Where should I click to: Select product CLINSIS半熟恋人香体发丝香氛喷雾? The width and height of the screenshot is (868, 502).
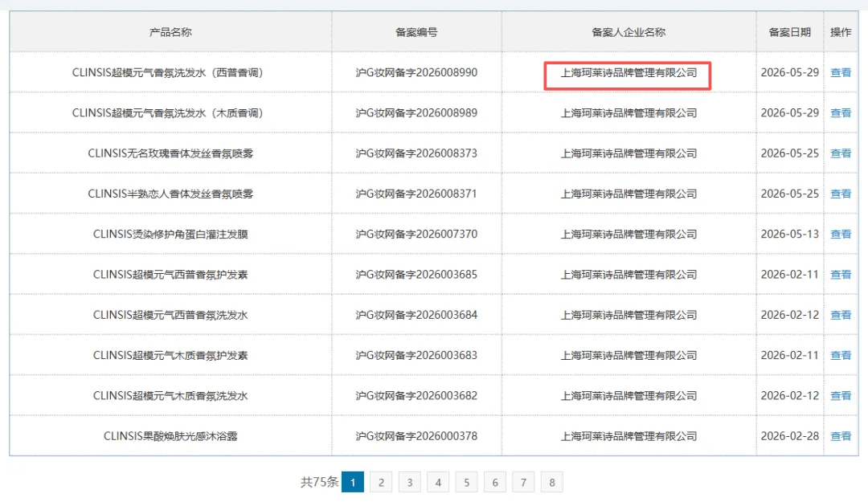pyautogui.click(x=170, y=194)
